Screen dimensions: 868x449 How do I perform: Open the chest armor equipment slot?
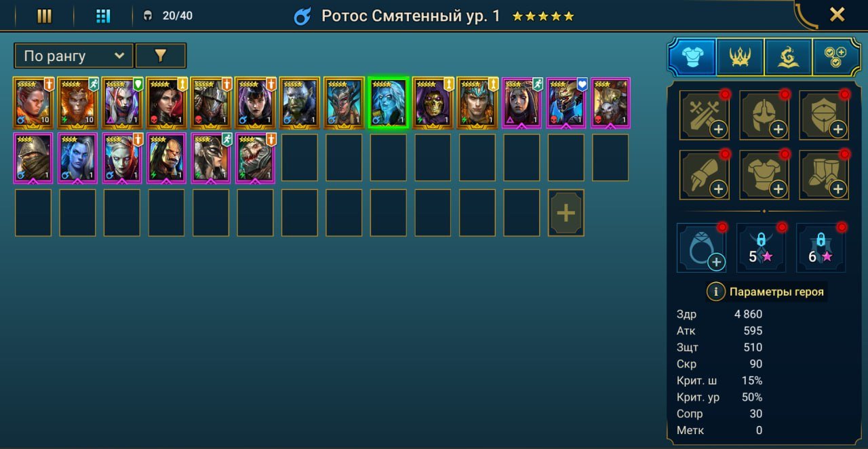tap(764, 175)
